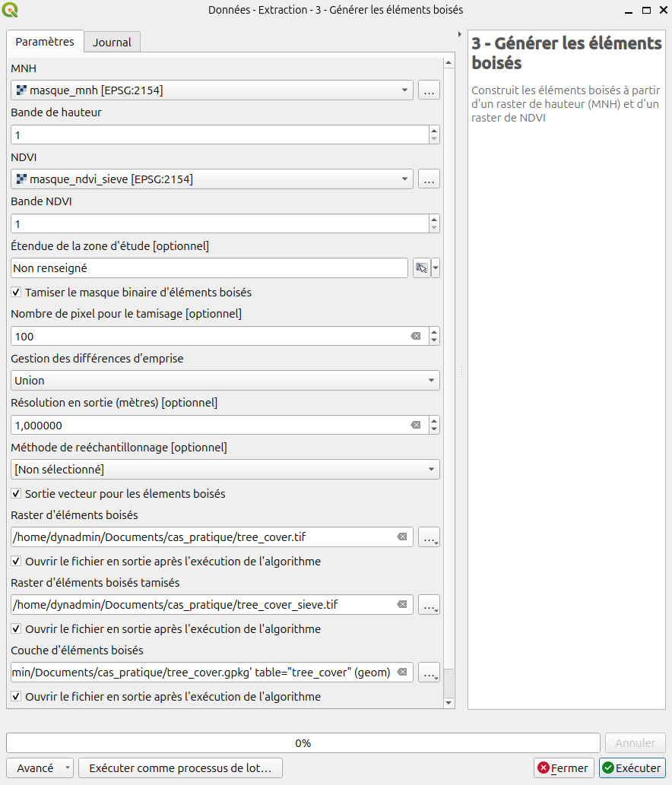Browse for tree_cover.tif output file
The height and width of the screenshot is (785, 672).
pos(429,537)
